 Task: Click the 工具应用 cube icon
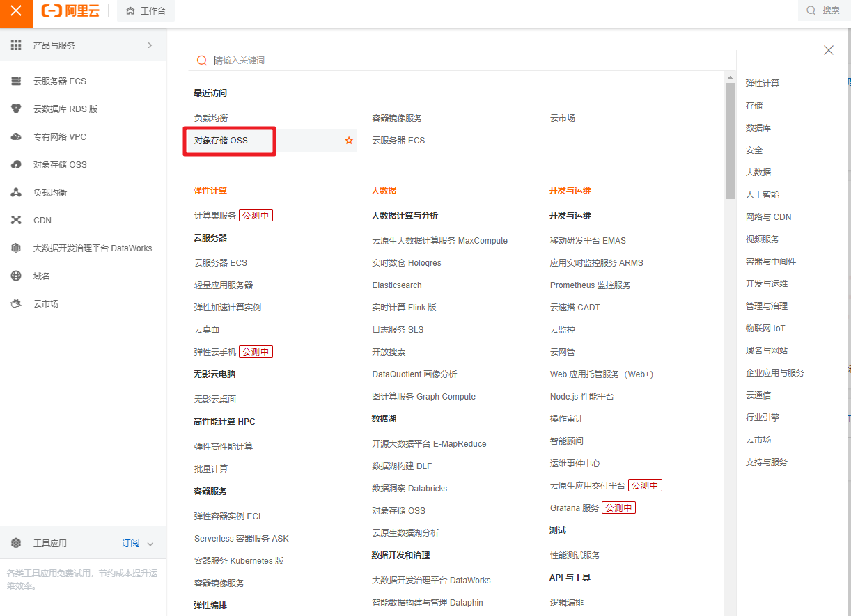(16, 543)
